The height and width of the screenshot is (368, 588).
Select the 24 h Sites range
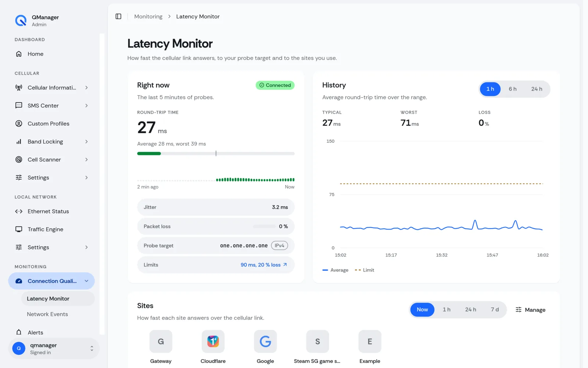[470, 310]
